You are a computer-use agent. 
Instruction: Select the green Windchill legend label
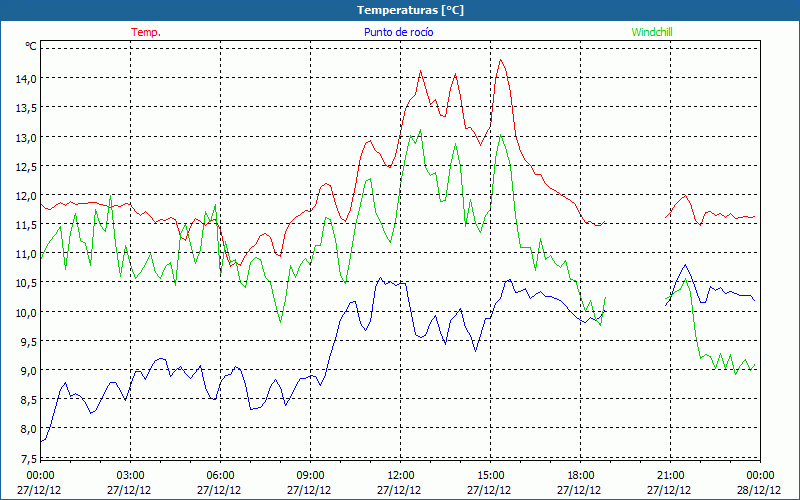click(652, 32)
